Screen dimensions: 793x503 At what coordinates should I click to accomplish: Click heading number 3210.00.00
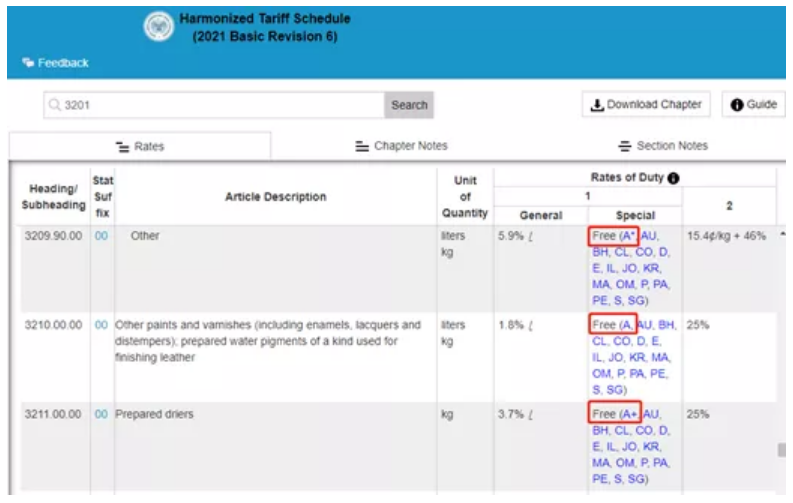(53, 325)
